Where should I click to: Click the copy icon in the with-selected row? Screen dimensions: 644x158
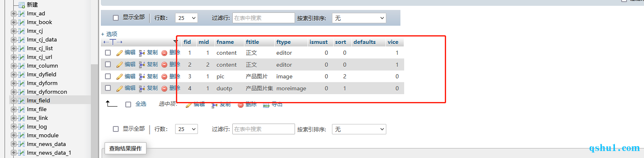(x=215, y=105)
